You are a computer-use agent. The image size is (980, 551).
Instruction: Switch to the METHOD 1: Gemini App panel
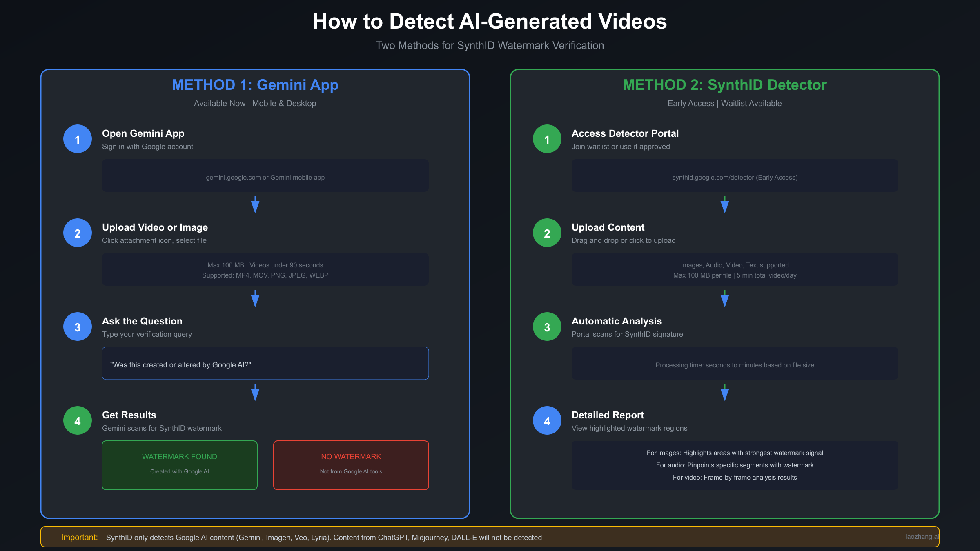[x=255, y=85]
